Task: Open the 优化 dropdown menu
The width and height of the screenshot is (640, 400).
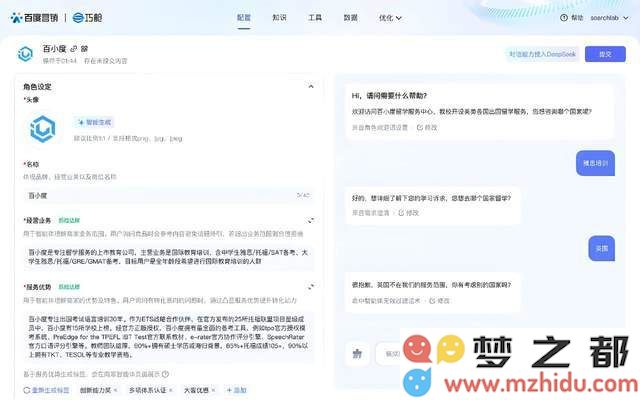Action: pos(390,18)
